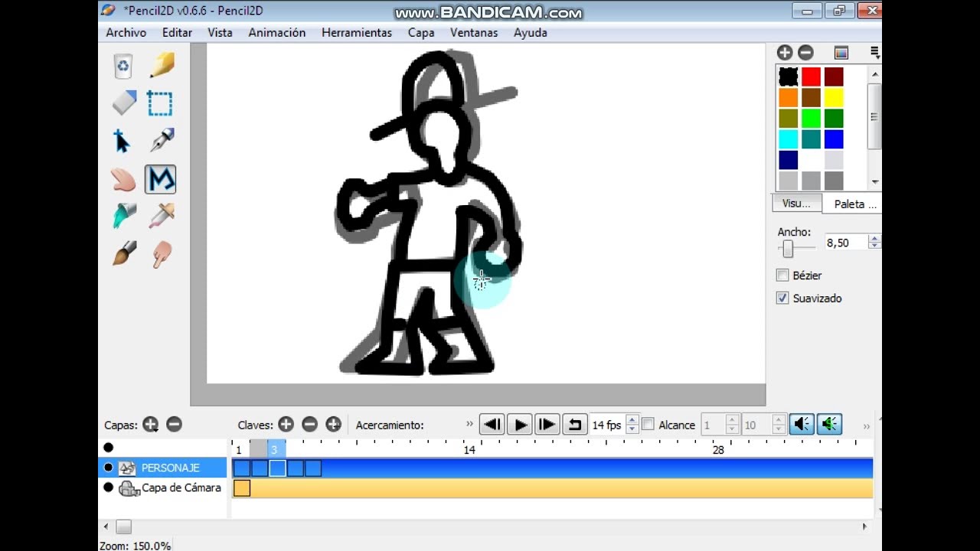Open the Archivo menu
Image resolution: width=980 pixels, height=551 pixels.
(x=126, y=32)
